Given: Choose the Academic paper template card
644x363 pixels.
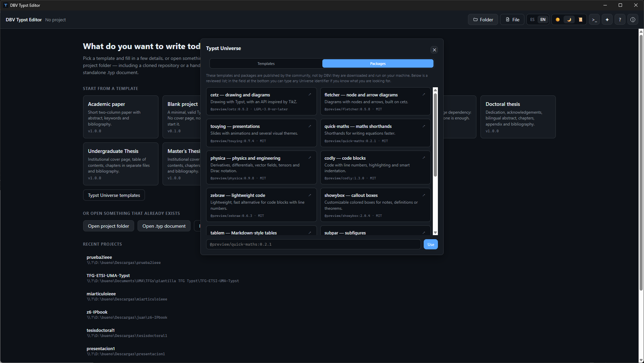Looking at the screenshot, I should 121,117.
